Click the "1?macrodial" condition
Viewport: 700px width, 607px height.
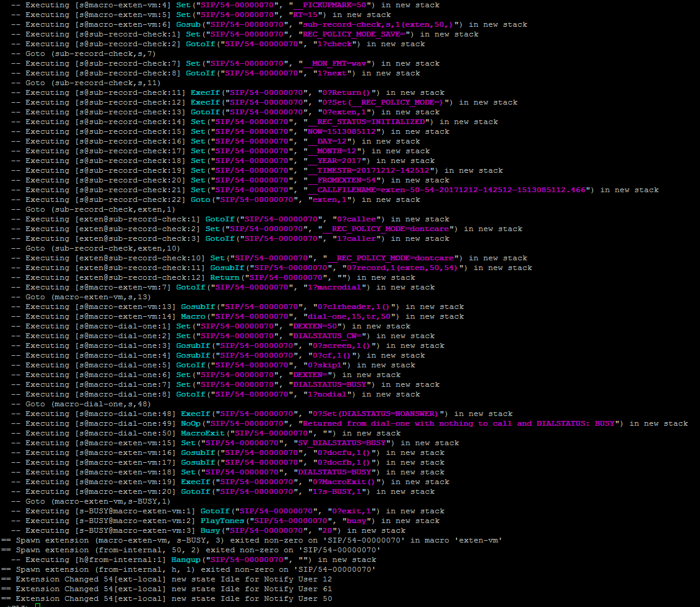pyautogui.click(x=334, y=288)
